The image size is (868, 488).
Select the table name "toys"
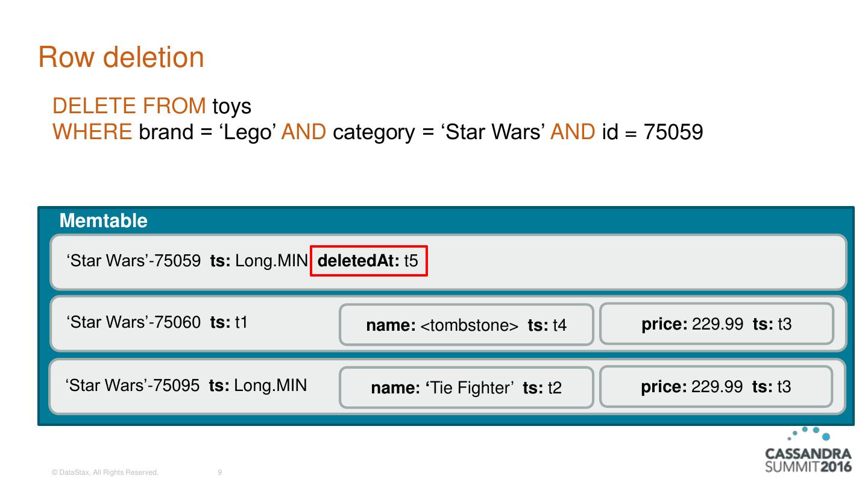point(231,106)
